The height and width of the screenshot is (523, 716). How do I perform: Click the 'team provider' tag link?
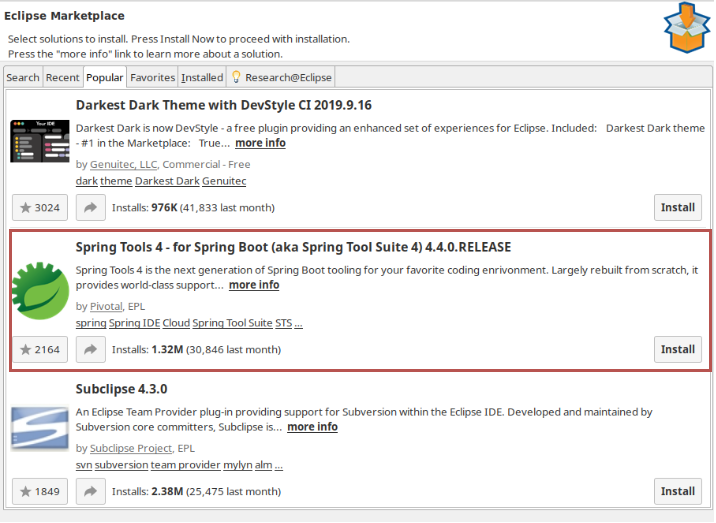coord(185,465)
